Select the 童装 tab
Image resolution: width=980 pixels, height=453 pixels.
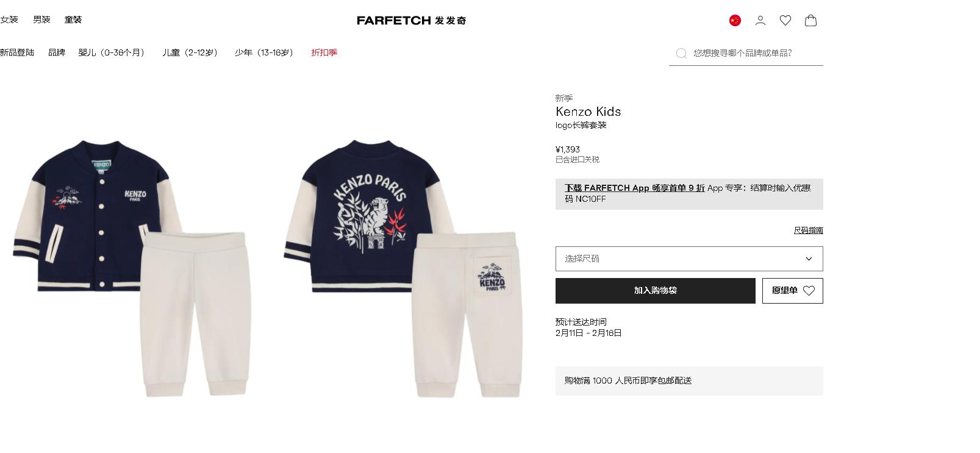pos(73,20)
